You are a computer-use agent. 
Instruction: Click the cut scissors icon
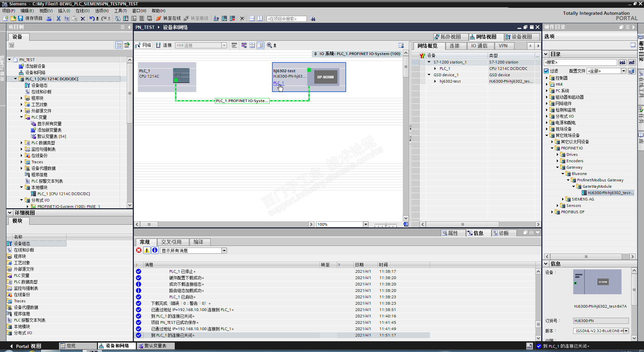tap(58, 18)
